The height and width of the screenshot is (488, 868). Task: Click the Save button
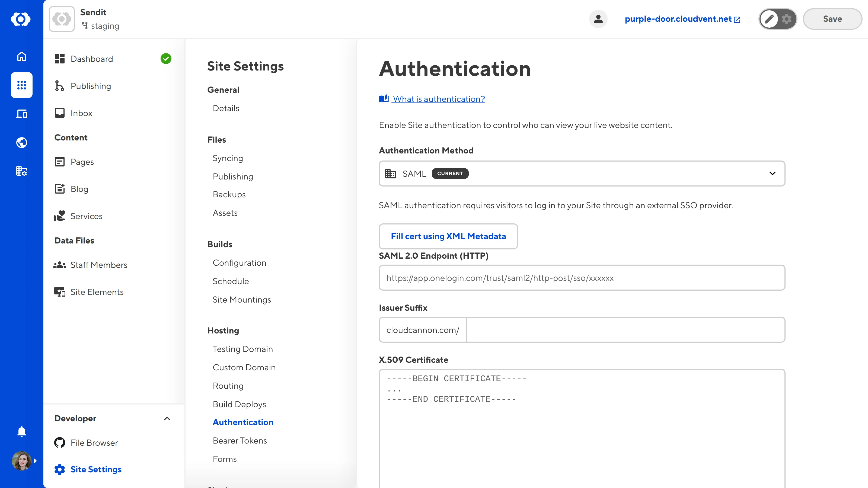click(832, 19)
